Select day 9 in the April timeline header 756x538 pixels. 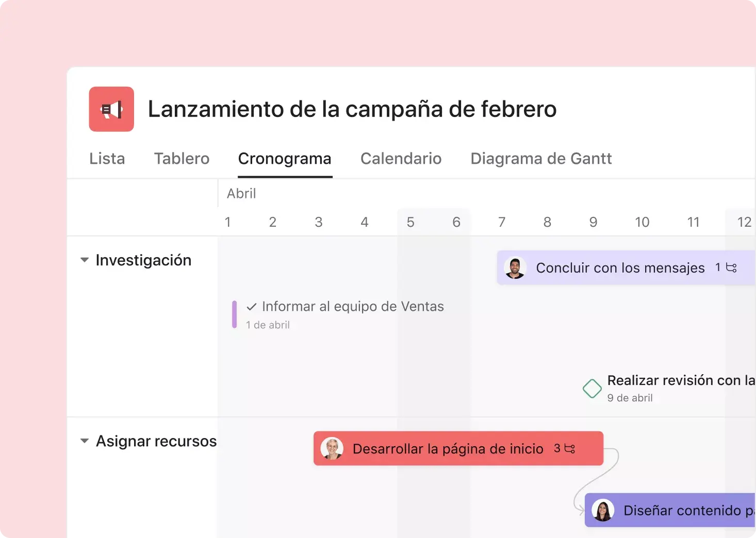(593, 222)
